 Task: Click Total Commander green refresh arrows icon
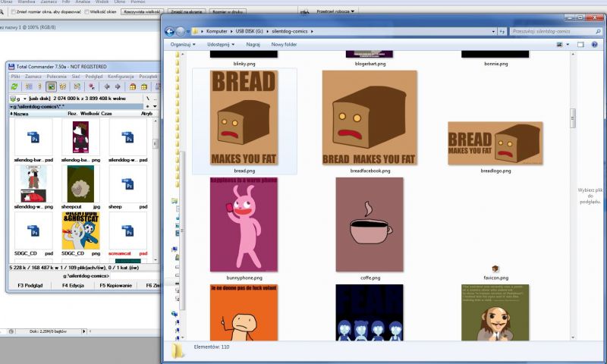coord(14,86)
